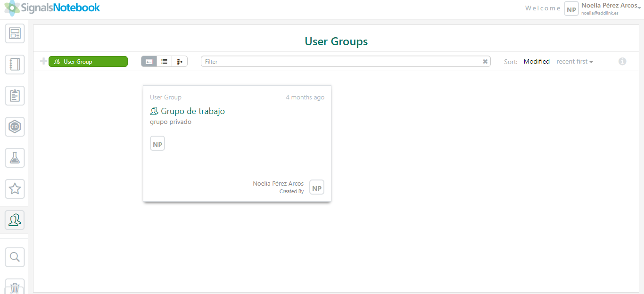Switch to card view layout
This screenshot has height=294, width=644.
pyautogui.click(x=149, y=61)
